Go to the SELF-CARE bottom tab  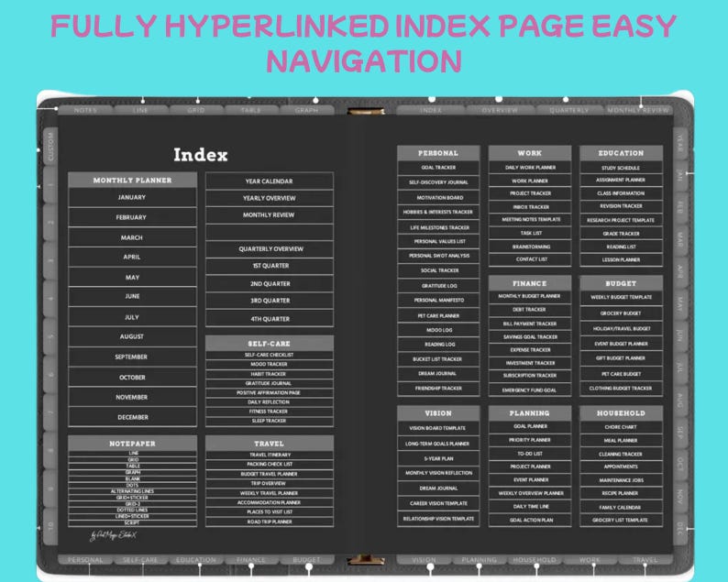point(140,560)
